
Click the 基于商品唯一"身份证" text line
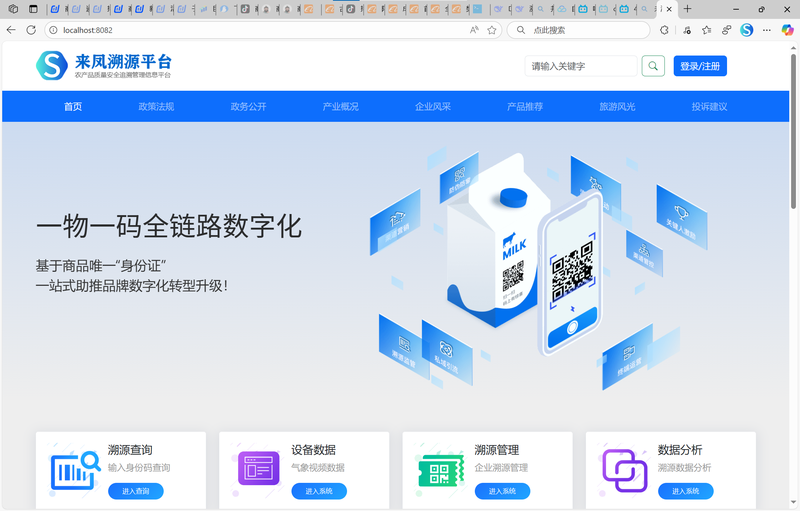pos(101,266)
